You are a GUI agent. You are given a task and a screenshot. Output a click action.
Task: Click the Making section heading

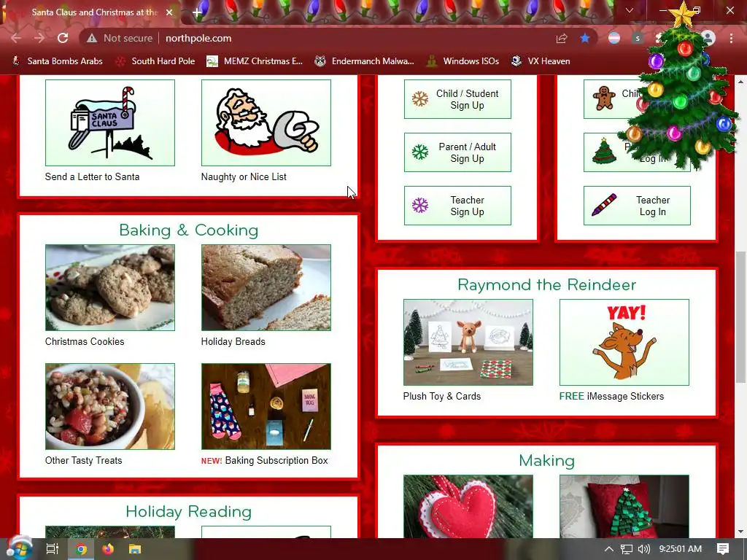(x=547, y=461)
